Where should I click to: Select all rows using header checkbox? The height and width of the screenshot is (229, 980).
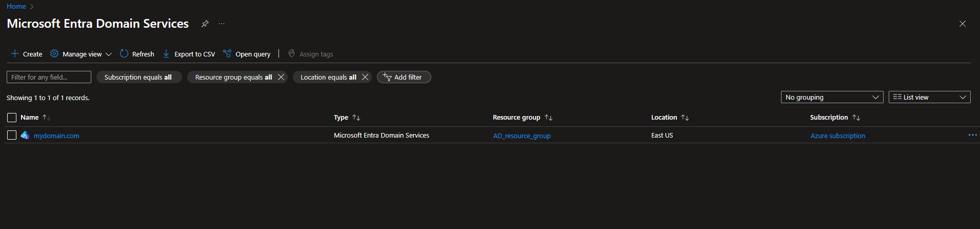click(12, 118)
